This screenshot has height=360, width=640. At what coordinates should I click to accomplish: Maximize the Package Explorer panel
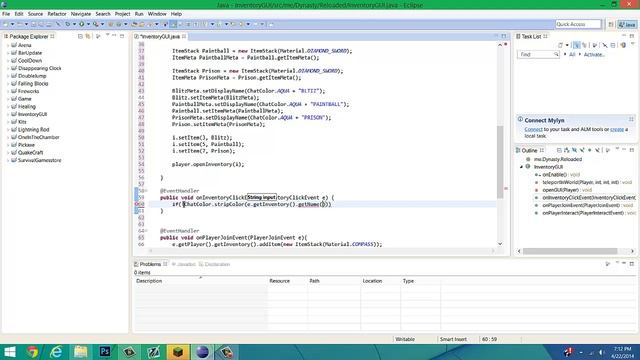point(122,36)
